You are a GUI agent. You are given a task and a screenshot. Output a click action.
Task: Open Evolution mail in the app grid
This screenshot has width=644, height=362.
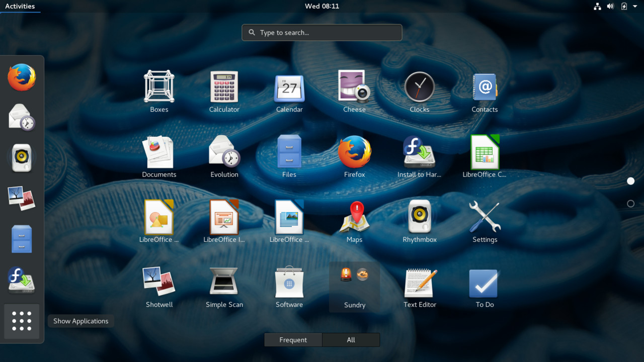(224, 157)
